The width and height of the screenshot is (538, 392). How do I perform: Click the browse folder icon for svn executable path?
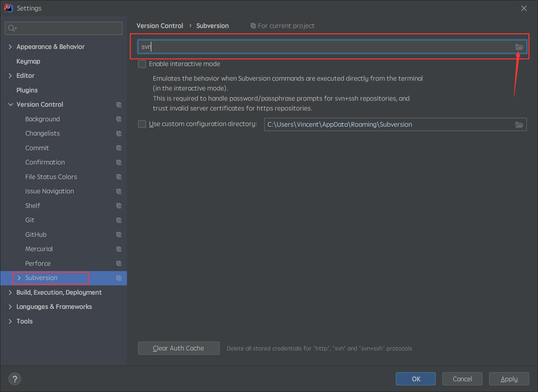pos(519,47)
